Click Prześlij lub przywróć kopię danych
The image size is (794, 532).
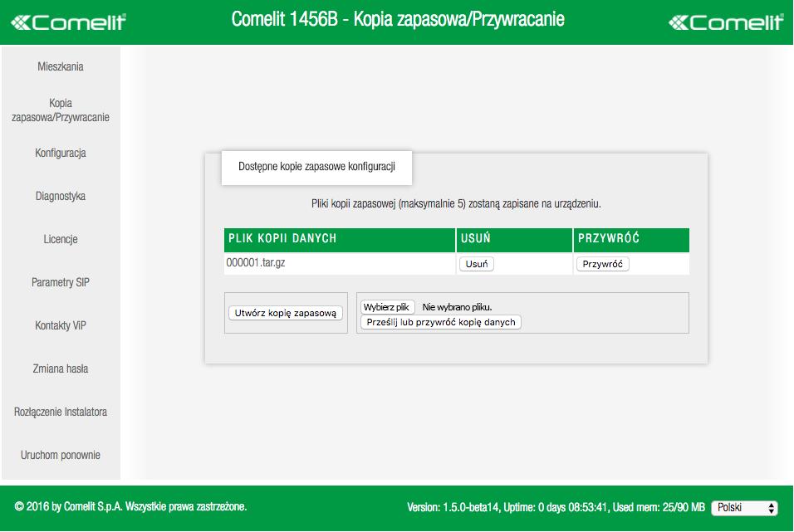pos(440,322)
